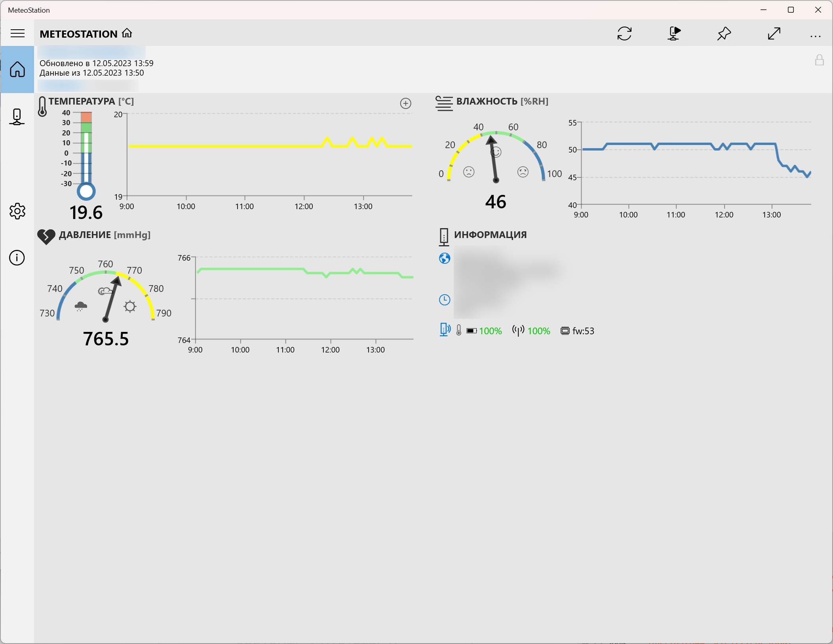The width and height of the screenshot is (833, 644).
Task: Open the hamburger navigation menu
Action: point(17,33)
